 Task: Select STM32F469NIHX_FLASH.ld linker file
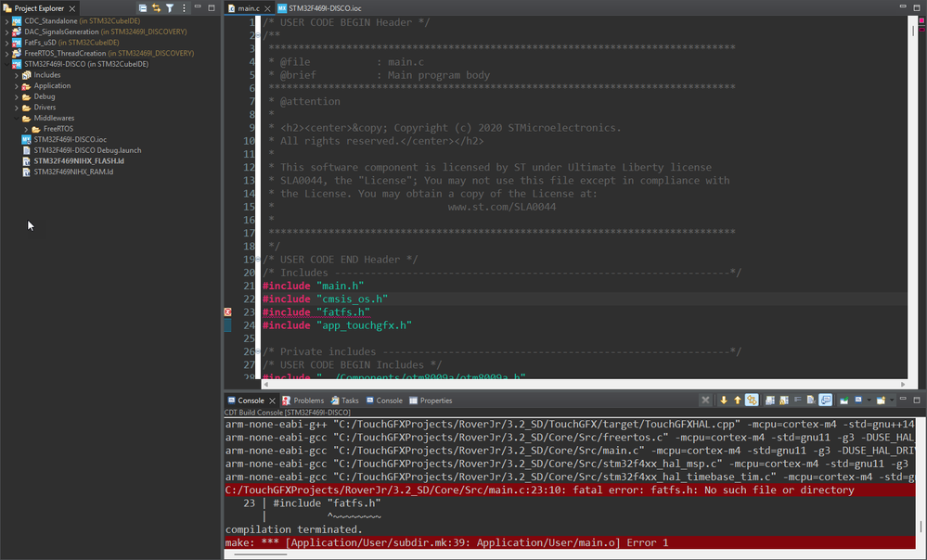(x=79, y=160)
